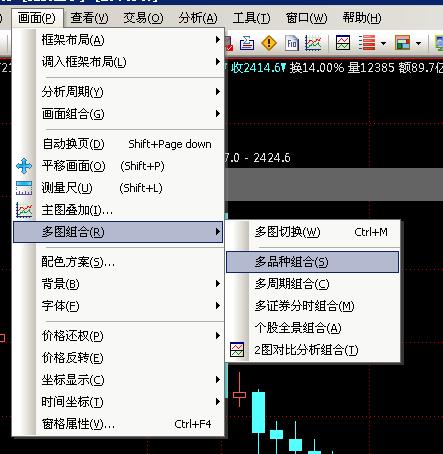Expand 框架布局(A) submenu

coord(118,40)
